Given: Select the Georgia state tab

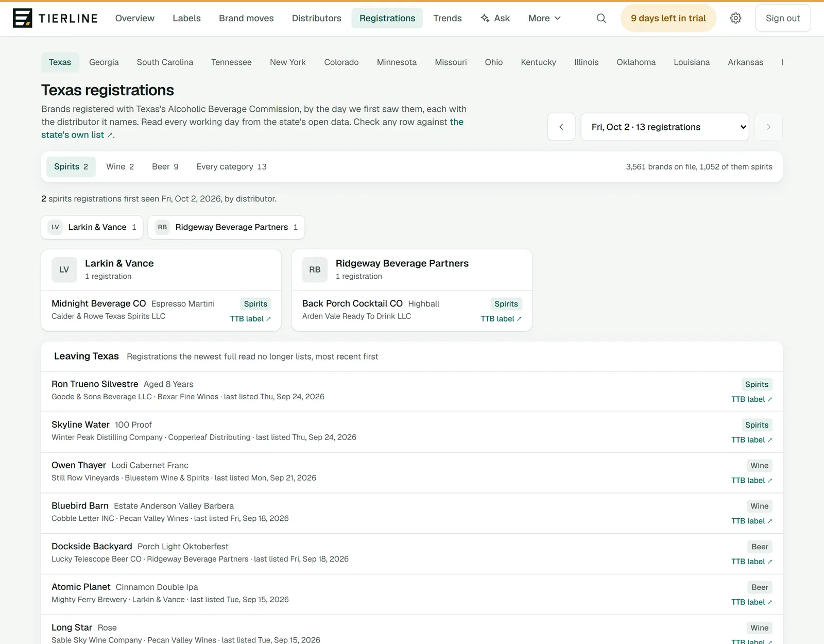Looking at the screenshot, I should pos(104,62).
